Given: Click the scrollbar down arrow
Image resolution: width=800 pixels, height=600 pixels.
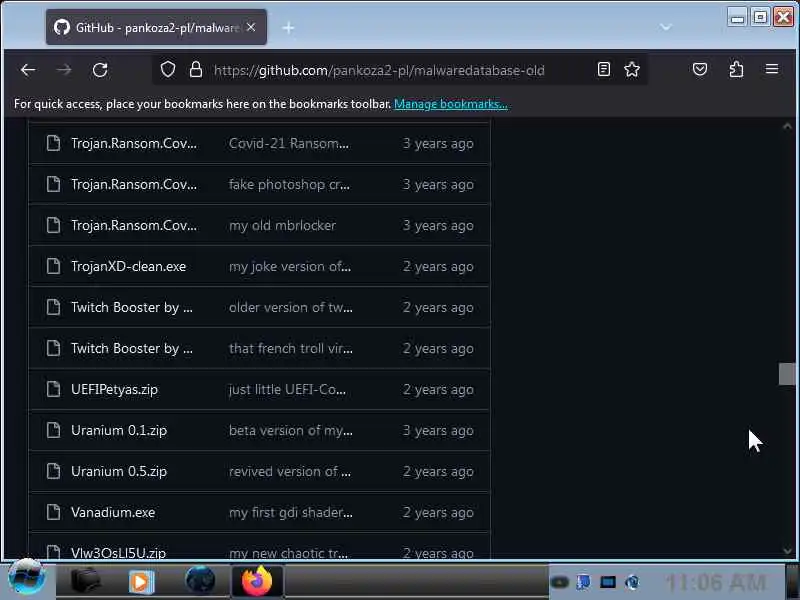Looking at the screenshot, I should click(787, 551).
